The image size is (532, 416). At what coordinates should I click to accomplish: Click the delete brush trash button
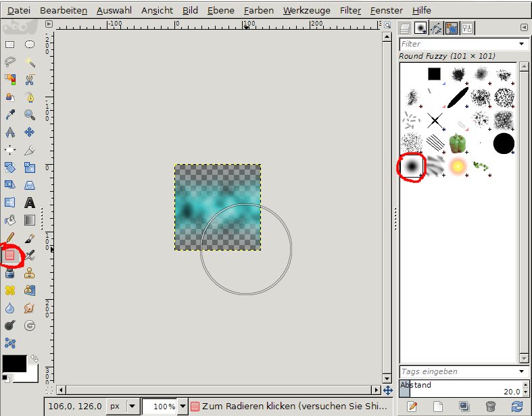[490, 406]
